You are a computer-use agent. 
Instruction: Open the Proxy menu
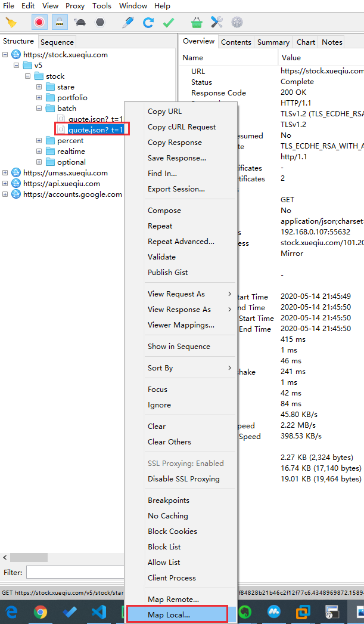(74, 6)
